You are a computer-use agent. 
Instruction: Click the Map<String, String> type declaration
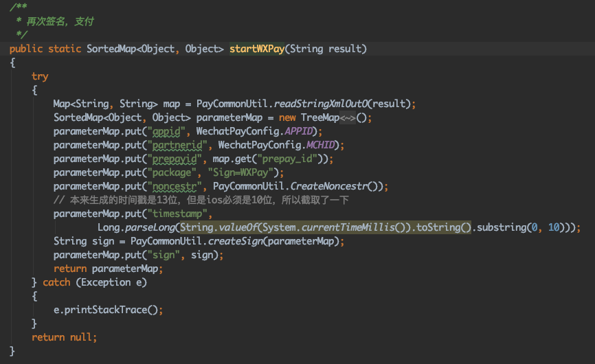pos(106,104)
